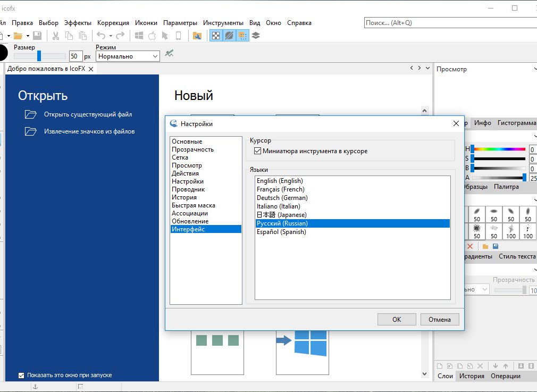Click the folder icon under the brush presets

[485, 246]
